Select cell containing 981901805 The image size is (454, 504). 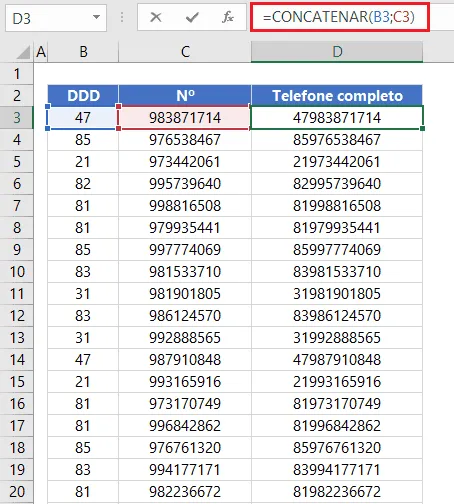click(185, 294)
